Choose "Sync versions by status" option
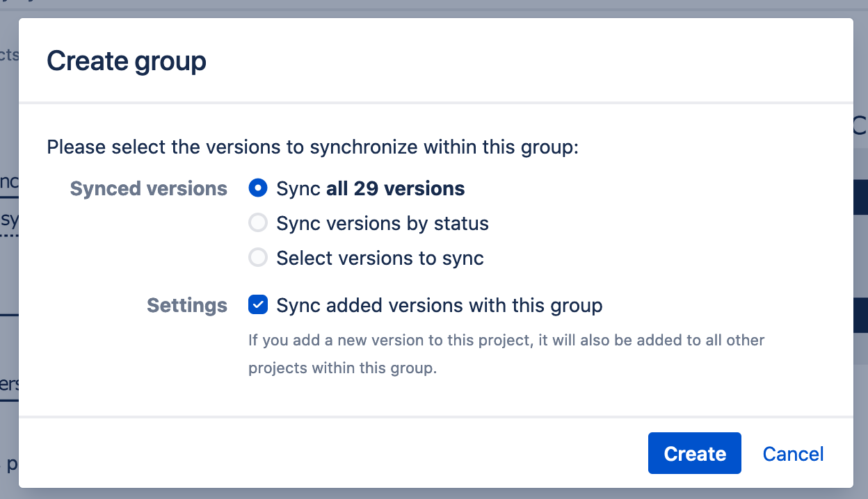The image size is (868, 499). pos(258,222)
